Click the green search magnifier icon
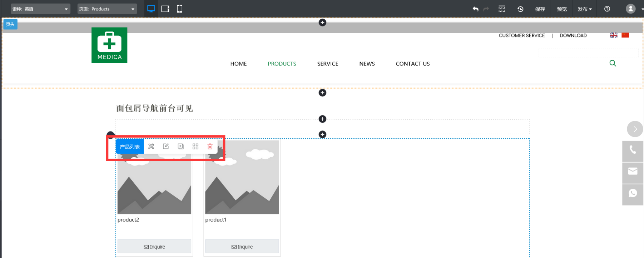This screenshot has width=644, height=258. pos(613,63)
